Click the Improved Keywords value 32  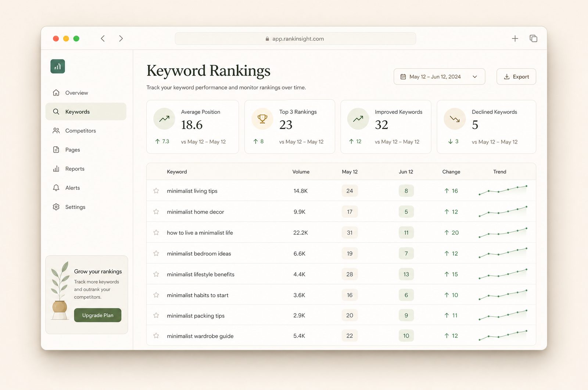381,125
